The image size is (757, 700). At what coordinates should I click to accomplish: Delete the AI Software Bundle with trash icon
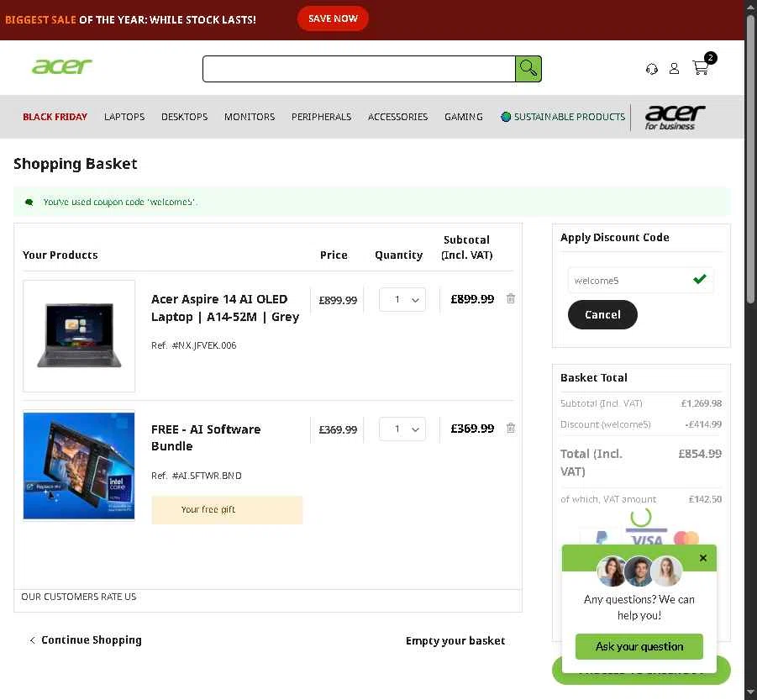click(x=511, y=428)
